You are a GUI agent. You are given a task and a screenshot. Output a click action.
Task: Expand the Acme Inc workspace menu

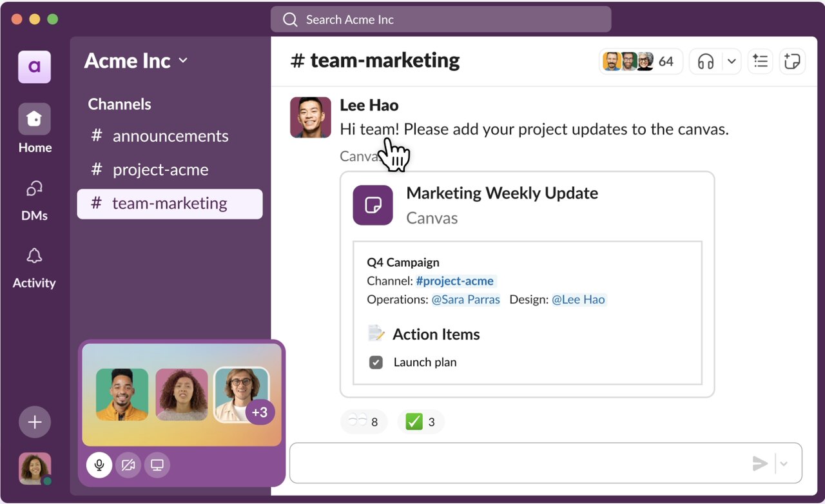click(136, 61)
